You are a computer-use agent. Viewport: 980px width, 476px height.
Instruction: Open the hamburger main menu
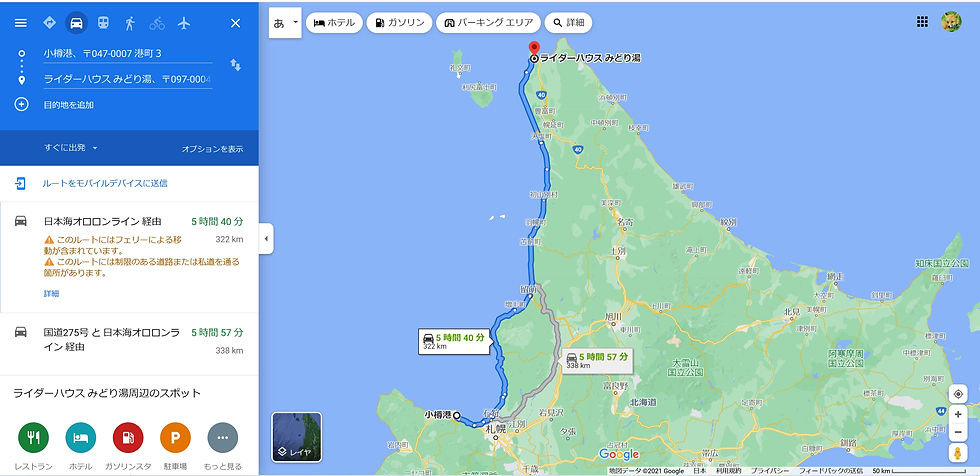21,23
